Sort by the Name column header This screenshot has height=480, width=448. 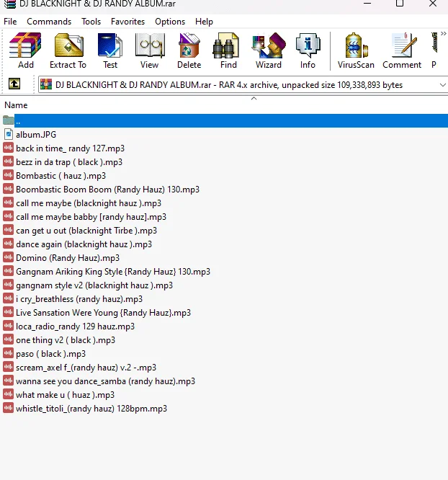(x=16, y=105)
